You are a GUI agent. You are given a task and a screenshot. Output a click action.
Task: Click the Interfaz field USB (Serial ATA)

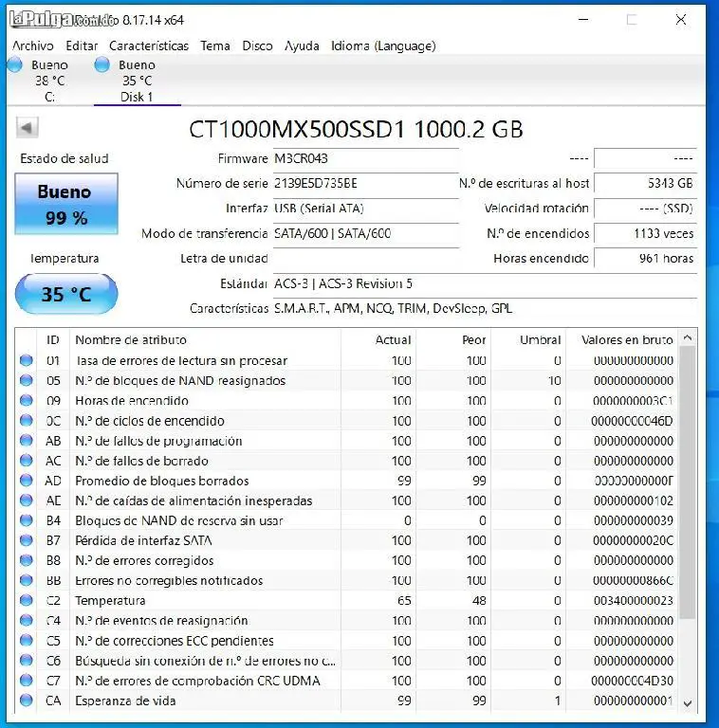click(366, 209)
